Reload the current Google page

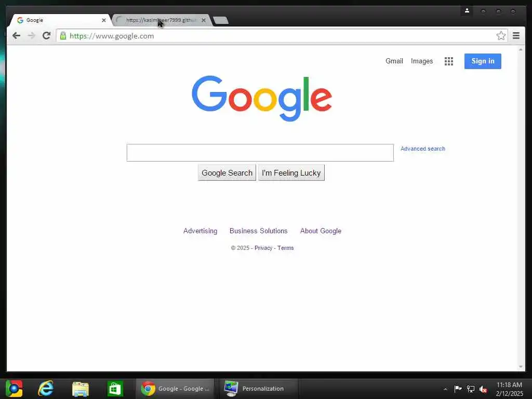pos(46,36)
